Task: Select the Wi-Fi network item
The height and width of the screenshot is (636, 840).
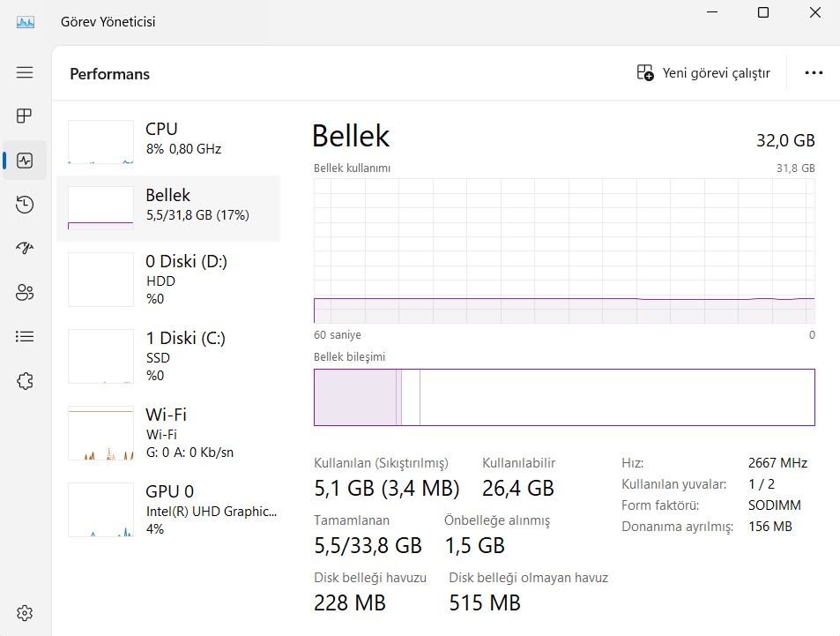Action: [x=168, y=433]
